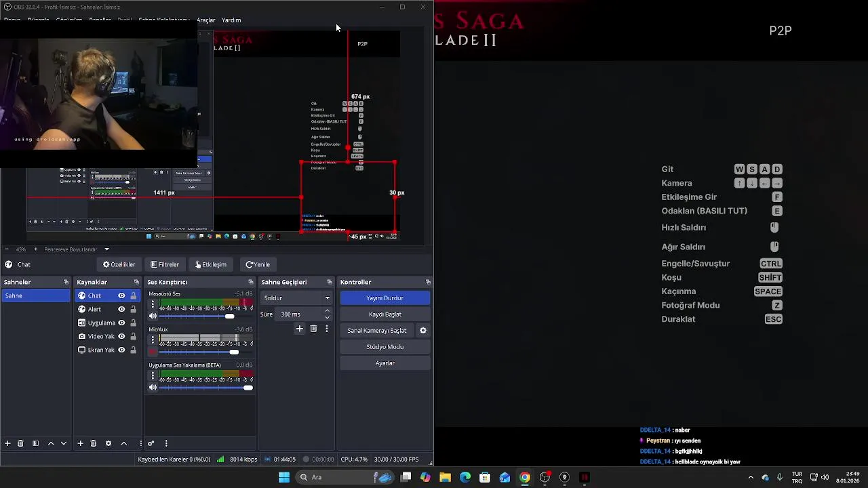This screenshot has height=488, width=868.
Task: Remove selected source with trash icon in Kaynaklar
Action: (x=94, y=443)
